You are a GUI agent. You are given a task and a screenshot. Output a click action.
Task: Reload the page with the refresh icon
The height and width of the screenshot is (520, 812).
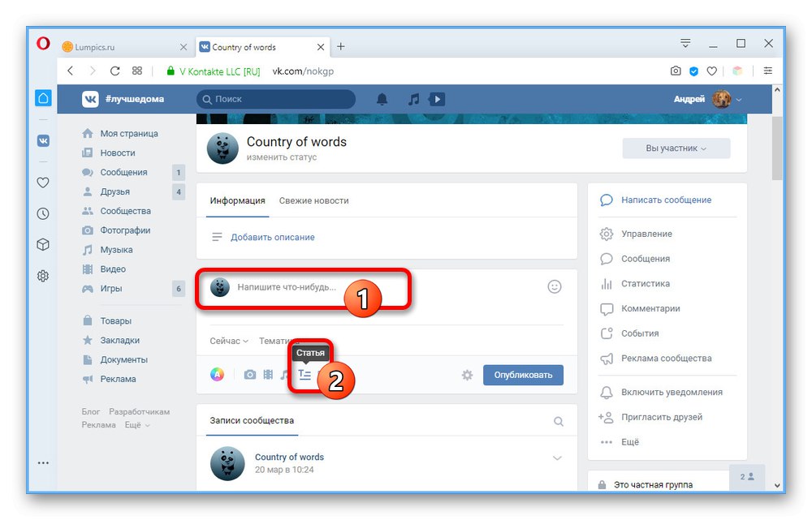coord(115,71)
